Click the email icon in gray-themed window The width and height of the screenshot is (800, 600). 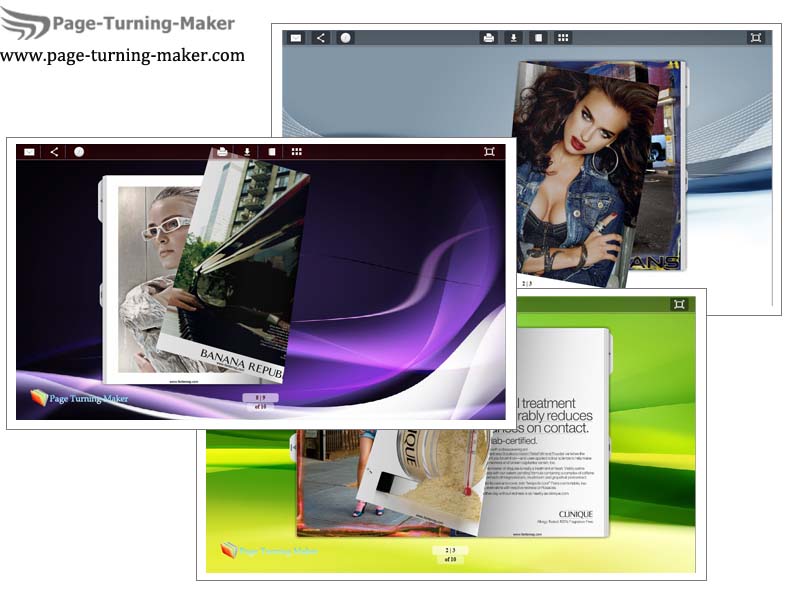(296, 38)
